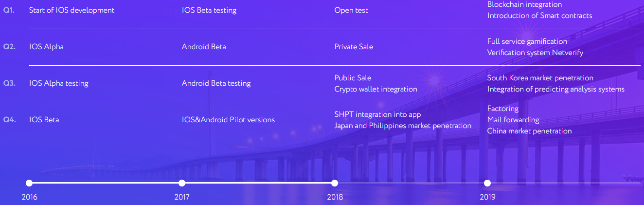Click 'China market penetration' entry
Image resolution: width=644 pixels, height=205 pixels.
(x=529, y=131)
